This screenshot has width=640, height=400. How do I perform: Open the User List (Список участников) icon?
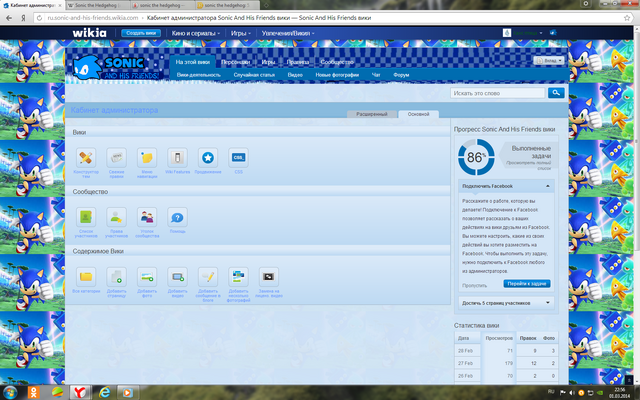click(x=86, y=217)
